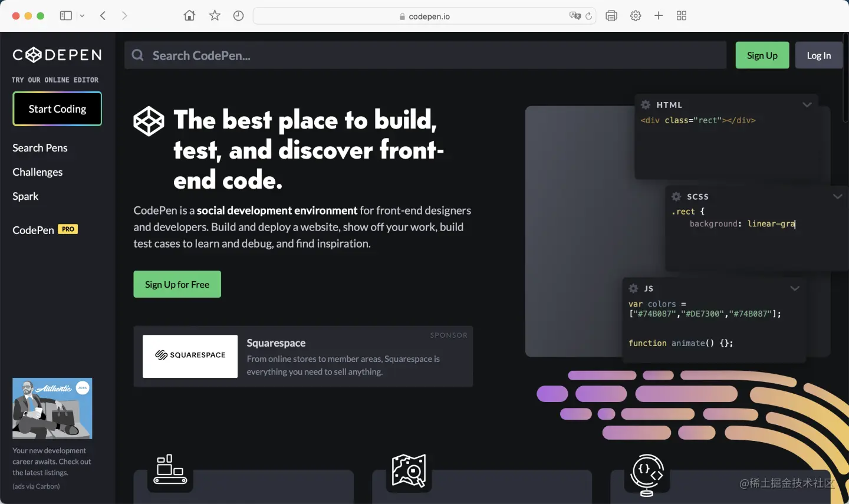The height and width of the screenshot is (504, 849).
Task: Click the ads via Carbon link
Action: click(x=36, y=486)
